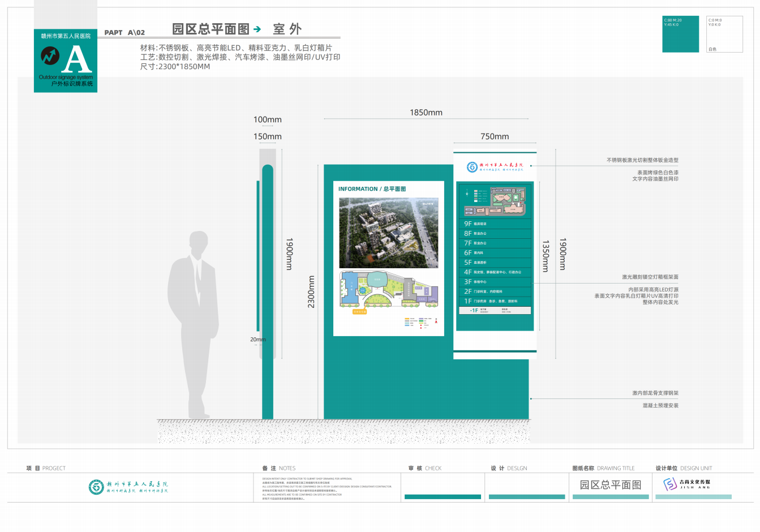Click the 材料 materials description line
760x532 pixels.
click(236, 48)
